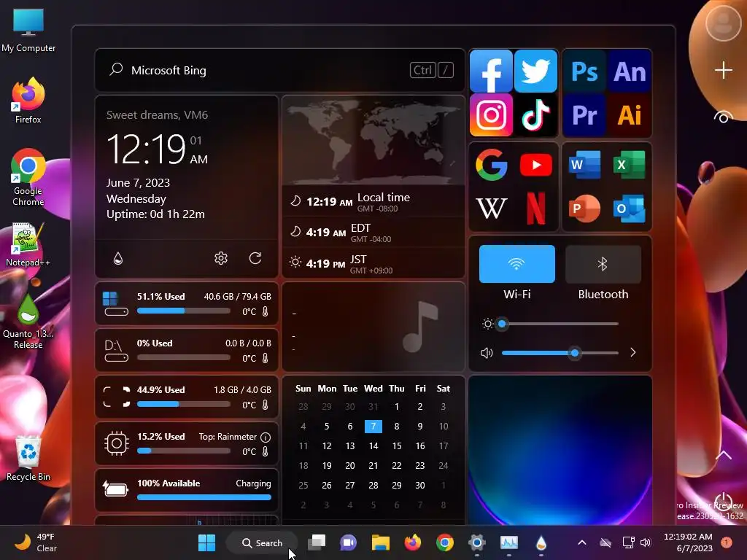The height and width of the screenshot is (560, 747).
Task: Open the Wikipedia shortcut icon
Action: point(491,208)
